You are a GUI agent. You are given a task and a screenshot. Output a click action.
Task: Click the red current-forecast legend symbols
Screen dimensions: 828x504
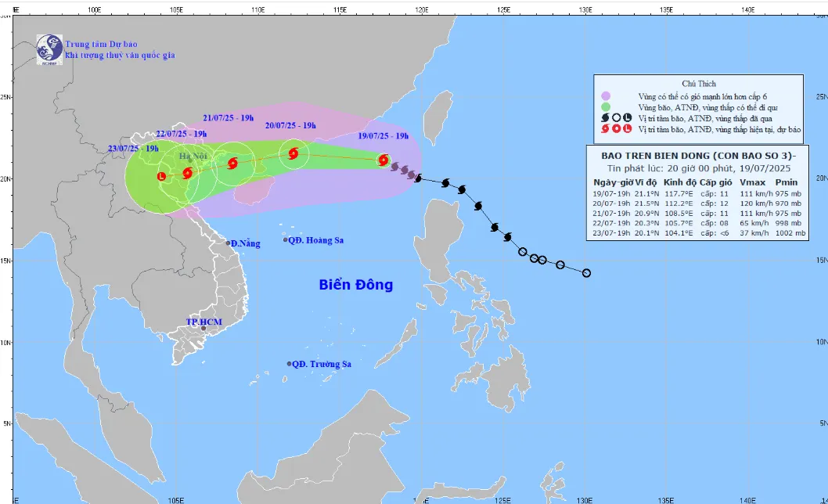click(616, 129)
